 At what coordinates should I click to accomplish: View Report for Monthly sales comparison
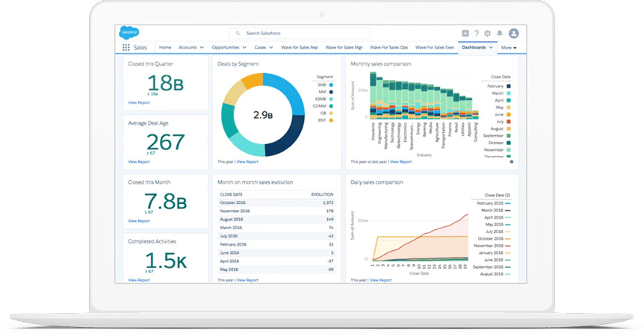point(400,161)
